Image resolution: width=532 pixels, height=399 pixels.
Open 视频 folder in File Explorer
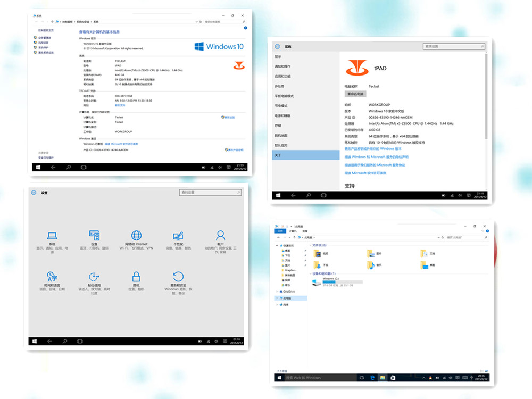[x=321, y=254]
